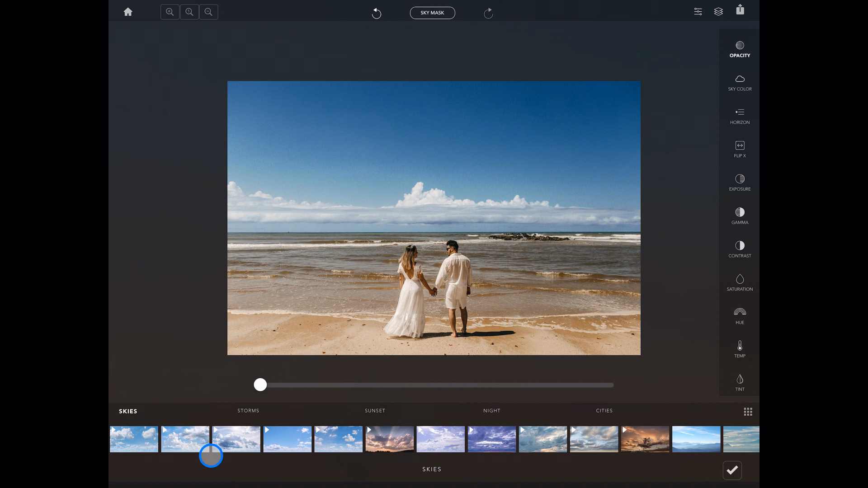Redo the edit

tap(488, 14)
